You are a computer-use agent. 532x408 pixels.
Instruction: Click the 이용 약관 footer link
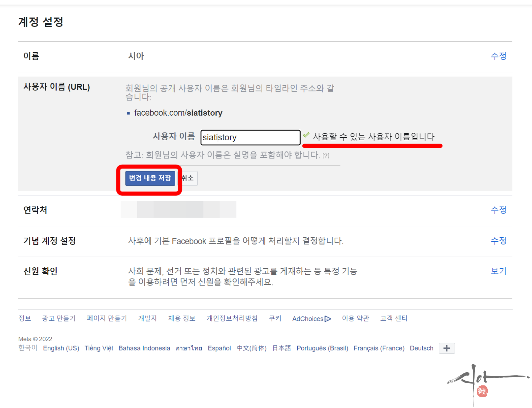click(355, 318)
